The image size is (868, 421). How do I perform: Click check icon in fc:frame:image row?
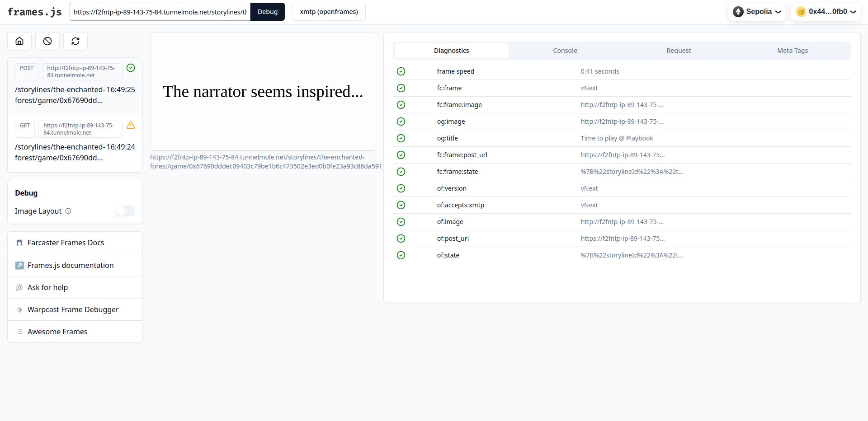(x=401, y=105)
